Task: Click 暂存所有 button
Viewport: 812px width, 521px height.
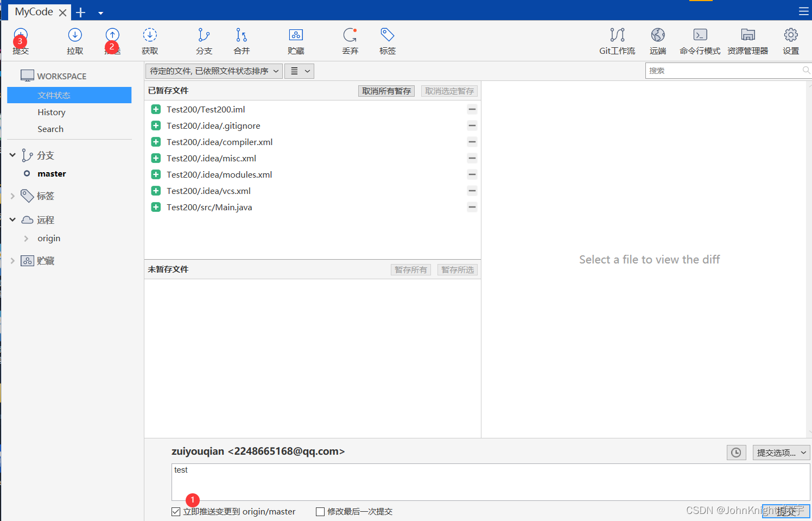Action: click(411, 270)
